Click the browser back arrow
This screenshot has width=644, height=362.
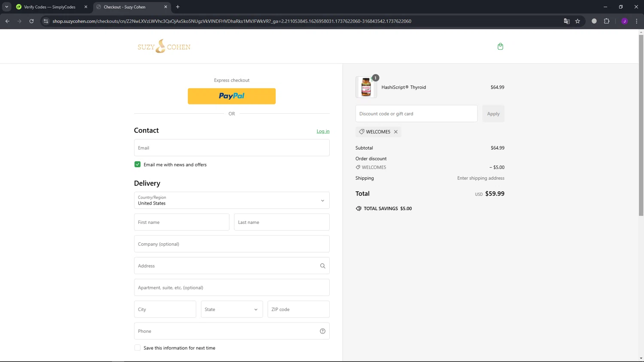7,21
